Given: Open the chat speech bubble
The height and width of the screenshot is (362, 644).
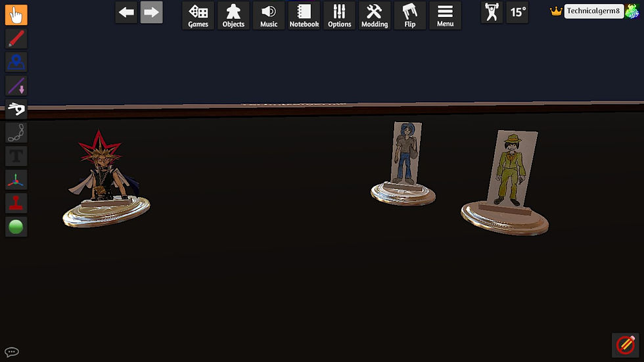Looking at the screenshot, I should coord(12,351).
